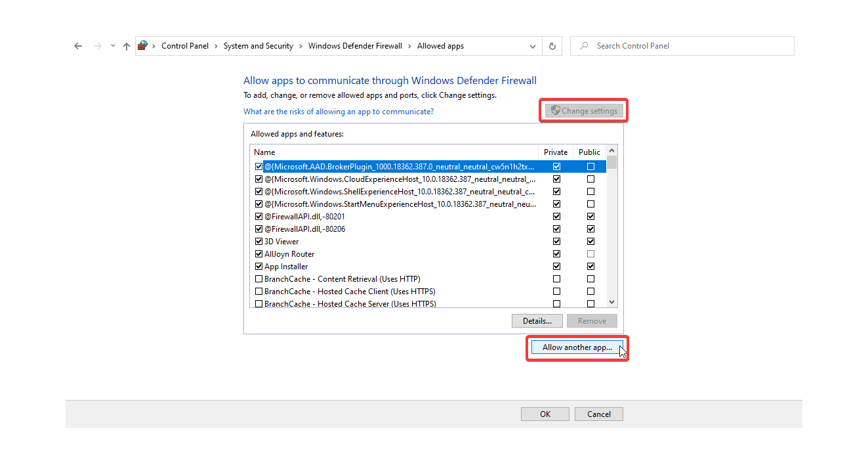Open System and Security breadcrumb
The height and width of the screenshot is (461, 868).
[258, 46]
